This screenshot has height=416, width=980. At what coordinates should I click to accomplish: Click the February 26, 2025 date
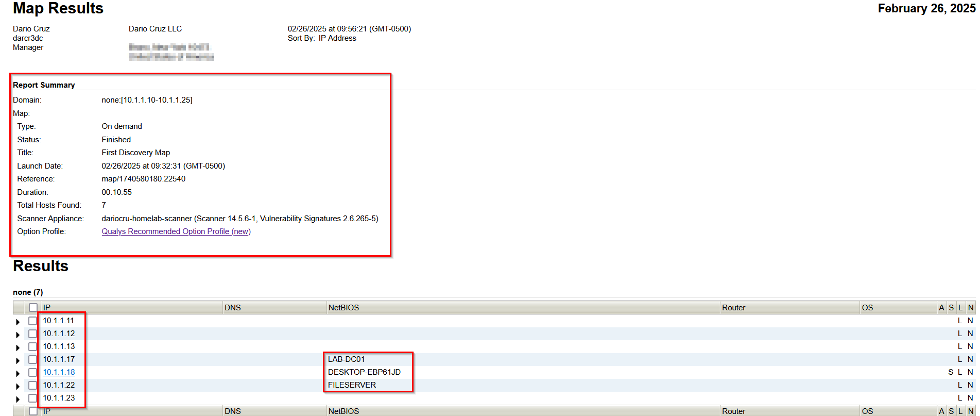pyautogui.click(x=926, y=8)
